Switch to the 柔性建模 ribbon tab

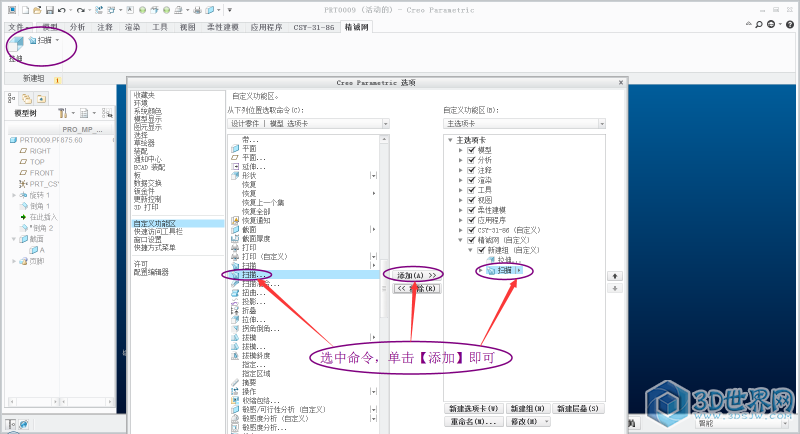[x=223, y=27]
